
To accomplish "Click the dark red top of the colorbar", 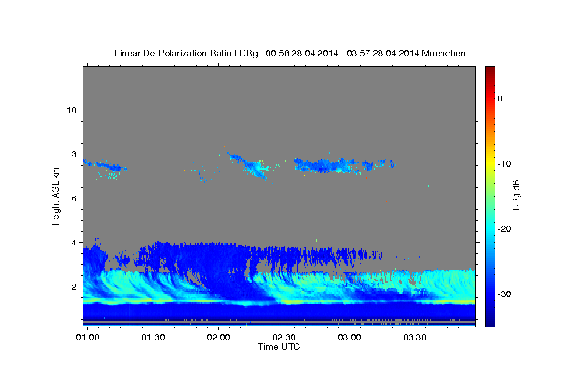I will pos(490,71).
